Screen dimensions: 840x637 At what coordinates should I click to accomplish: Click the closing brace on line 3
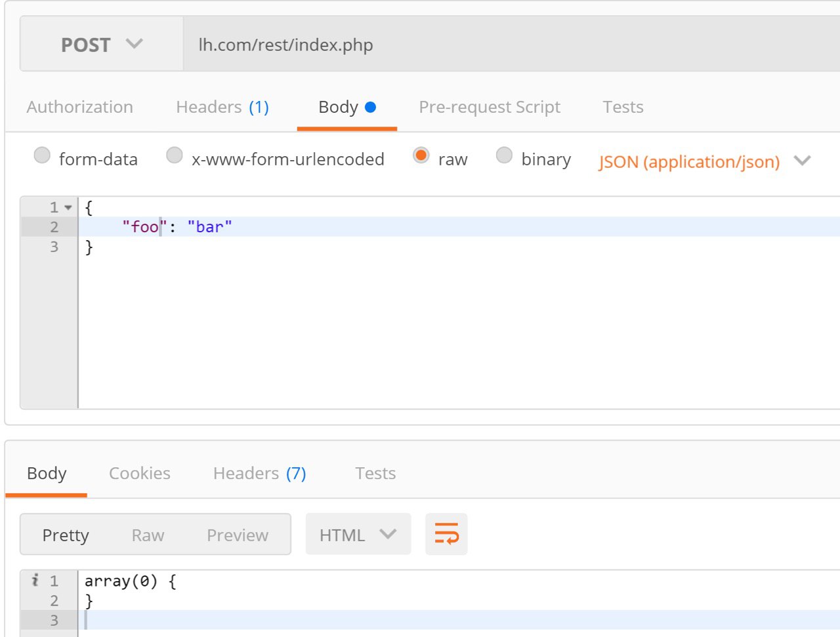89,247
